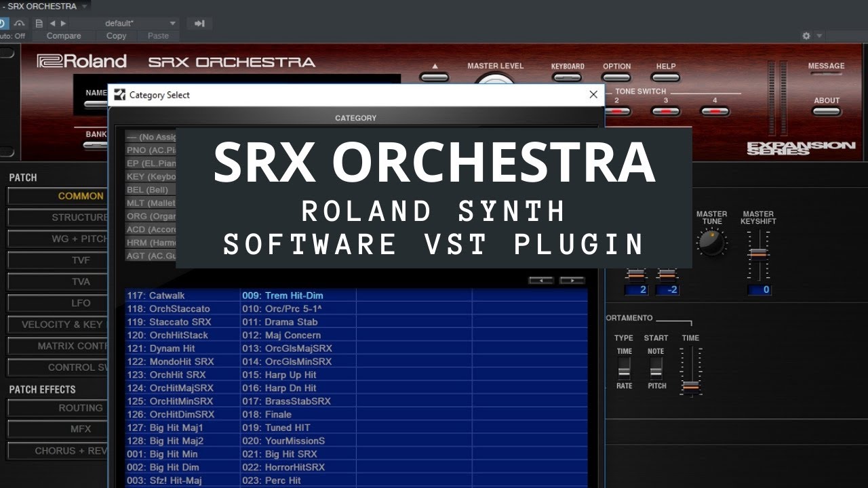The image size is (868, 488).
Task: Flip the Portamento START Note/Pitch switch
Action: 656,367
